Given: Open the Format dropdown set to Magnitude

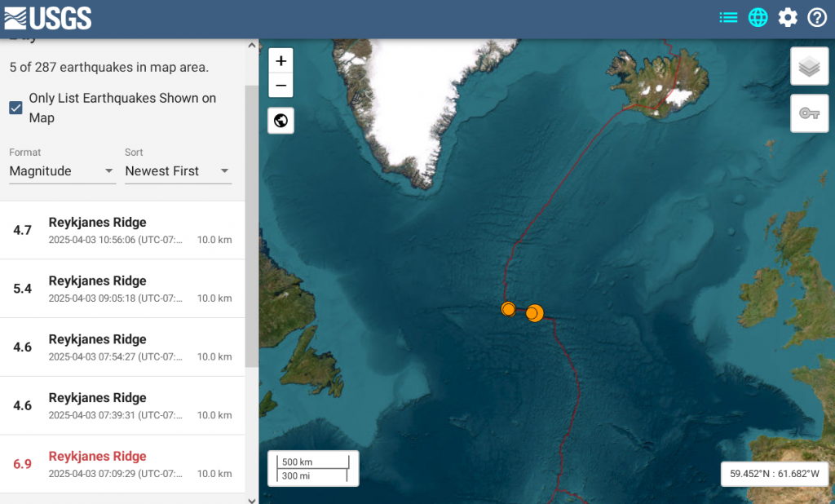Looking at the screenshot, I should click(x=62, y=171).
